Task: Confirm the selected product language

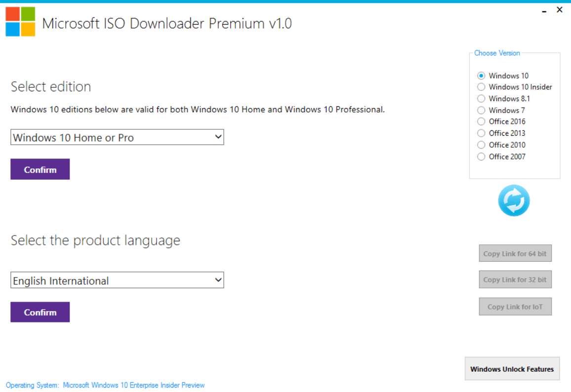Action: [40, 312]
